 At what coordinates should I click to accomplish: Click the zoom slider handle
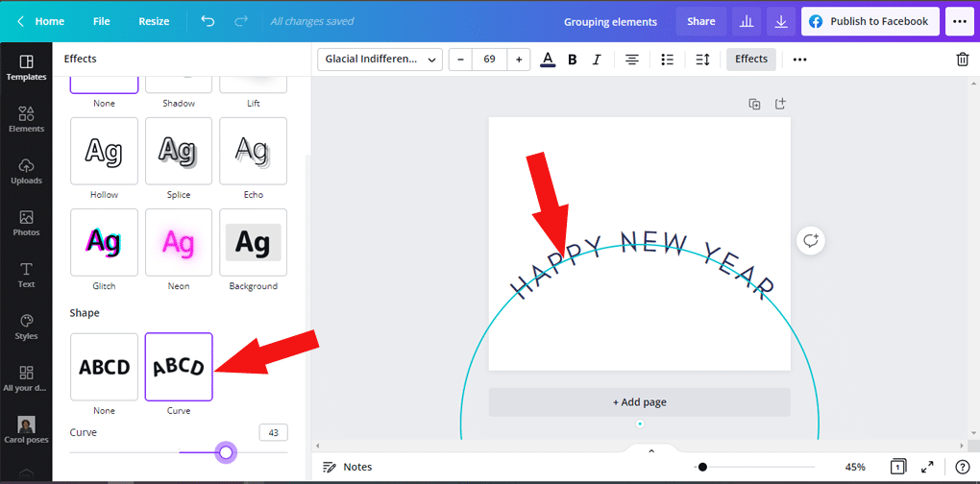pos(702,467)
